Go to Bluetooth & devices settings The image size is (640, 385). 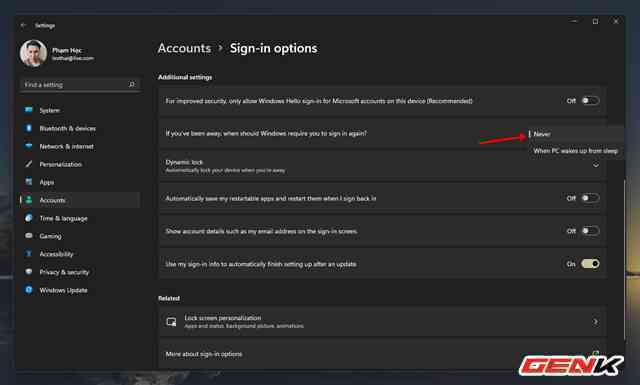80,128
